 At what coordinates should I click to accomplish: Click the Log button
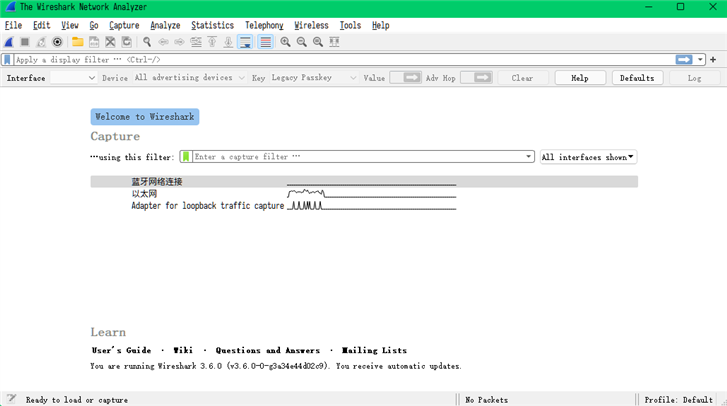pyautogui.click(x=695, y=78)
